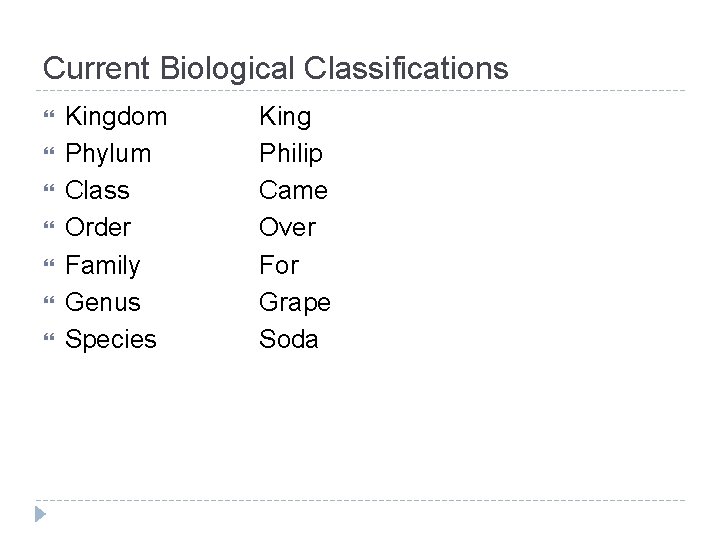The height and width of the screenshot is (540, 720).
Task: Select the word Kingdom
Action: (x=115, y=117)
